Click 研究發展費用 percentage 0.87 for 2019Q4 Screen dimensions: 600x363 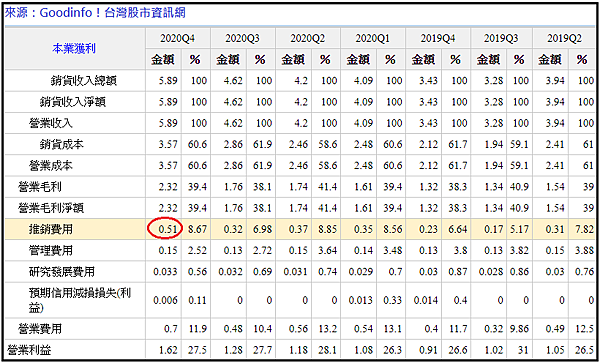pyautogui.click(x=457, y=272)
